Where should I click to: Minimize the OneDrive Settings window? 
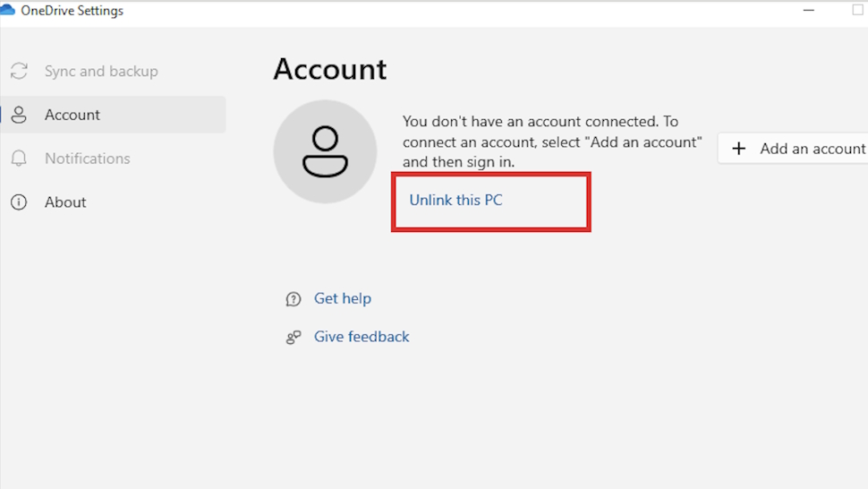[809, 10]
